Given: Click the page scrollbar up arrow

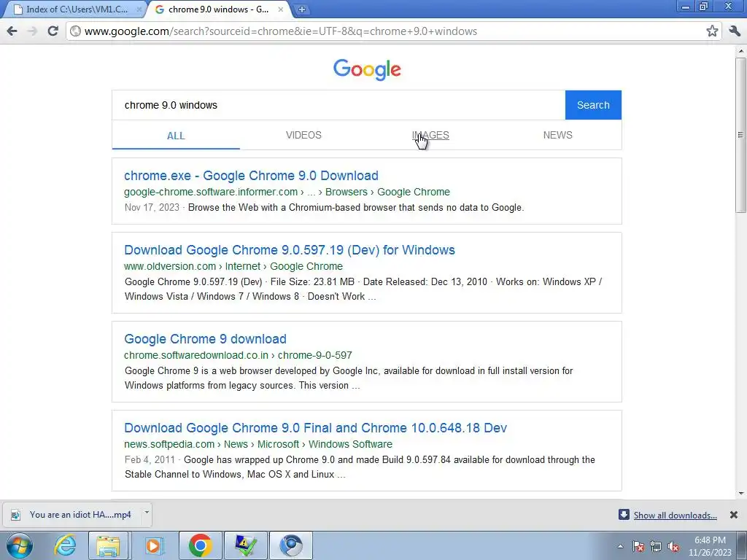Looking at the screenshot, I should click(x=741, y=50).
